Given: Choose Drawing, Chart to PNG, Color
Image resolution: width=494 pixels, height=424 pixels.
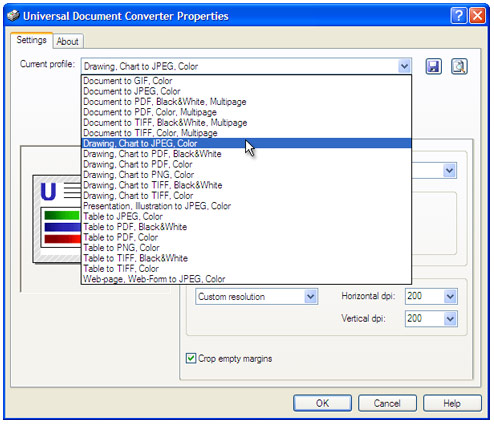Looking at the screenshot, I should [x=246, y=175].
